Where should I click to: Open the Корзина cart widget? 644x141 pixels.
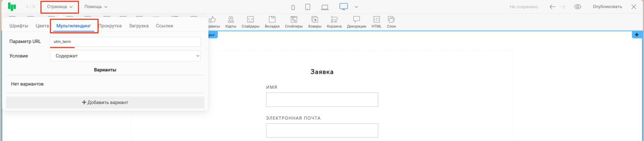(334, 22)
